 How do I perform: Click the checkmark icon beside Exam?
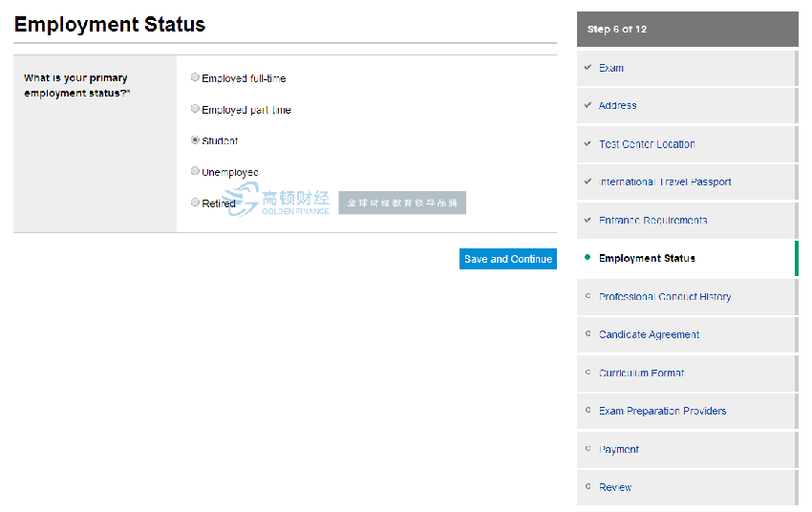click(588, 68)
